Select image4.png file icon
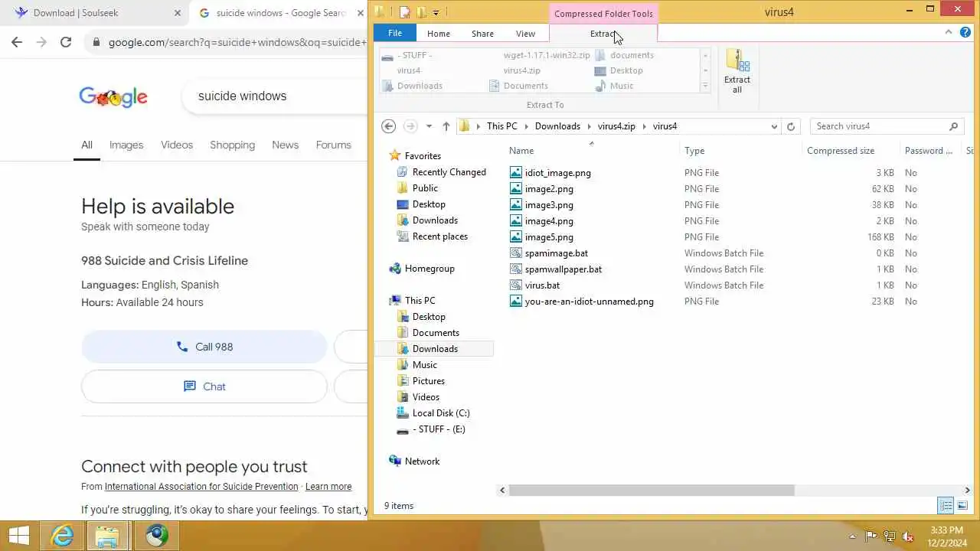This screenshot has height=551, width=980. coord(516,221)
